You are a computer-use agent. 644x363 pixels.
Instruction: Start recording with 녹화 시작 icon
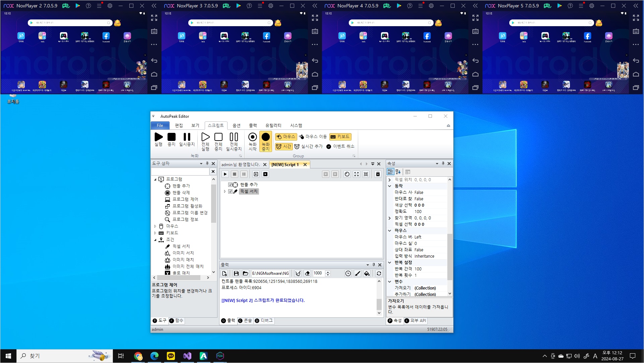click(253, 137)
